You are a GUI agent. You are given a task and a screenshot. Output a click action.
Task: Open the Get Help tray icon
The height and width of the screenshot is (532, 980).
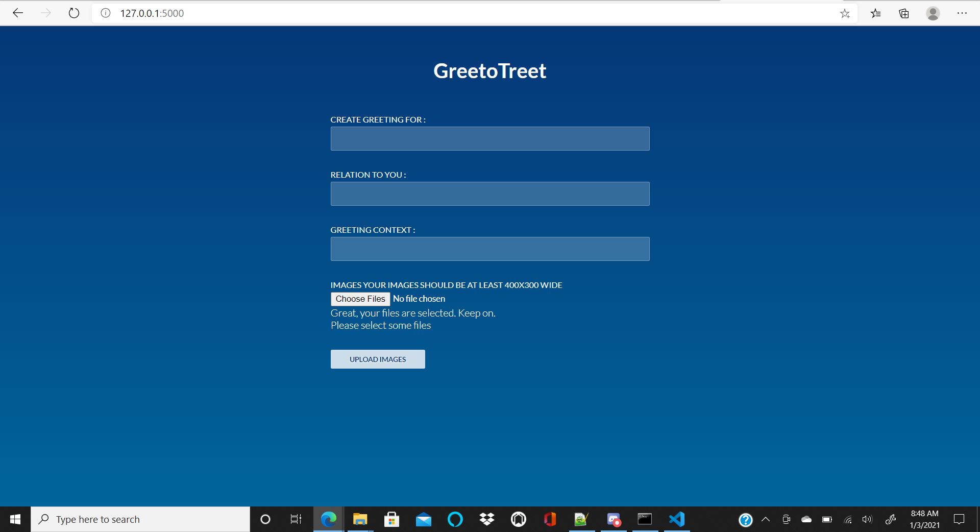pyautogui.click(x=746, y=520)
